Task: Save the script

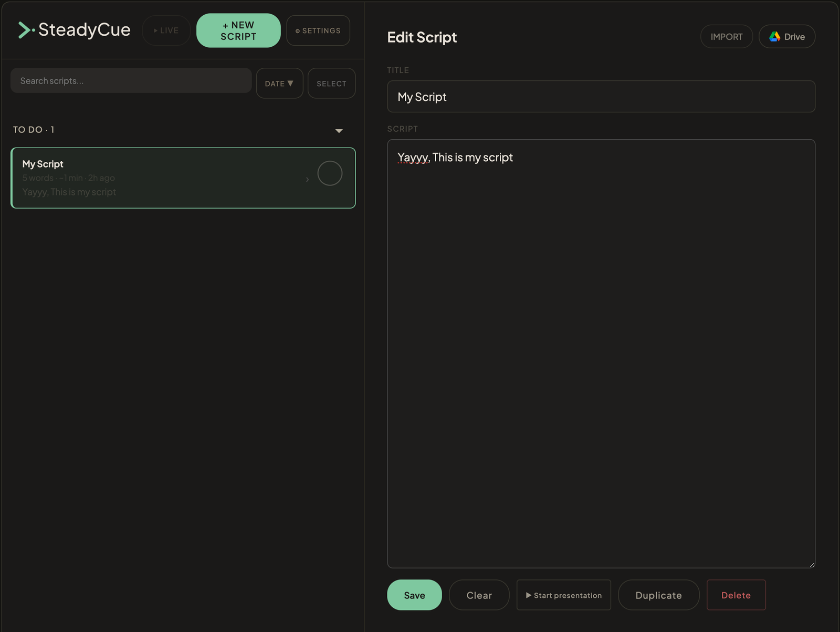Action: 414,595
